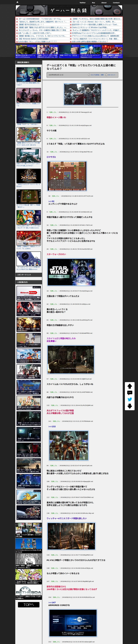Open the 33コメント ダンガンロンパ2 featured thumbnail
This screenshot has width=138, height=644.
[90, 52]
